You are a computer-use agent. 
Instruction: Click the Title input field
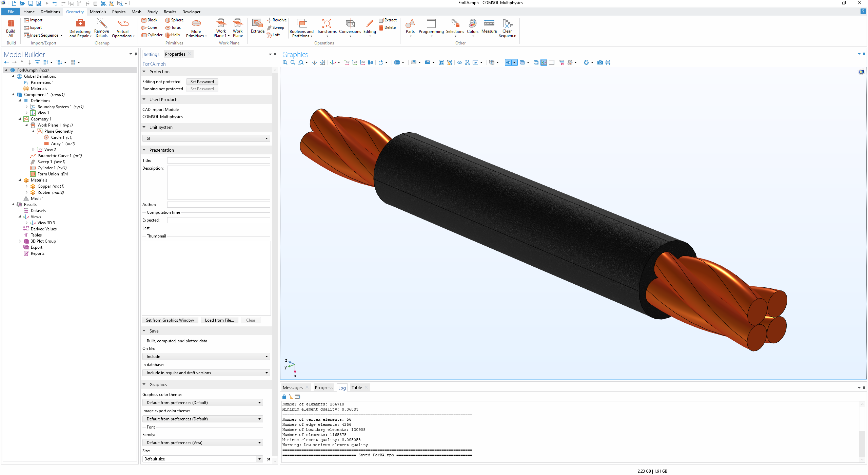[x=218, y=160]
